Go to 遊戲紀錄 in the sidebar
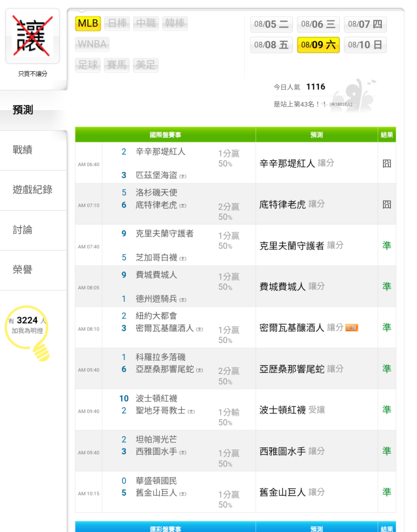Image resolution: width=417 pixels, height=532 pixels. (32, 190)
